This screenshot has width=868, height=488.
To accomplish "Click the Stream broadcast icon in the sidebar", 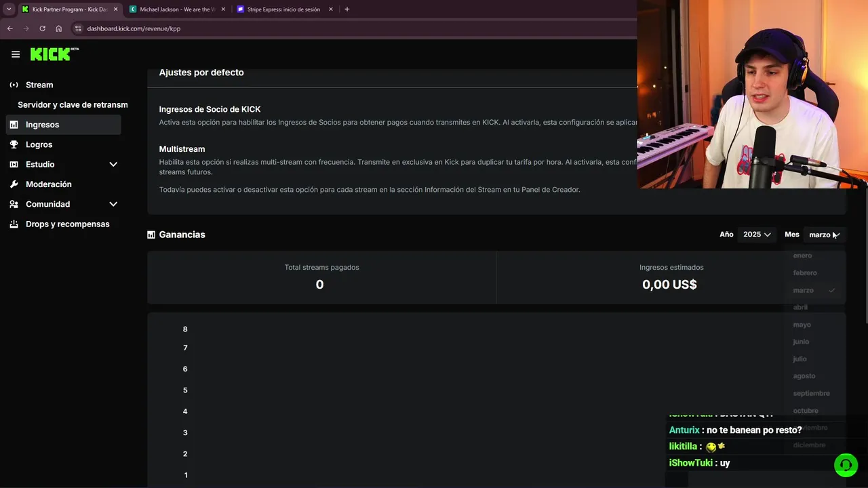I will click(x=14, y=85).
